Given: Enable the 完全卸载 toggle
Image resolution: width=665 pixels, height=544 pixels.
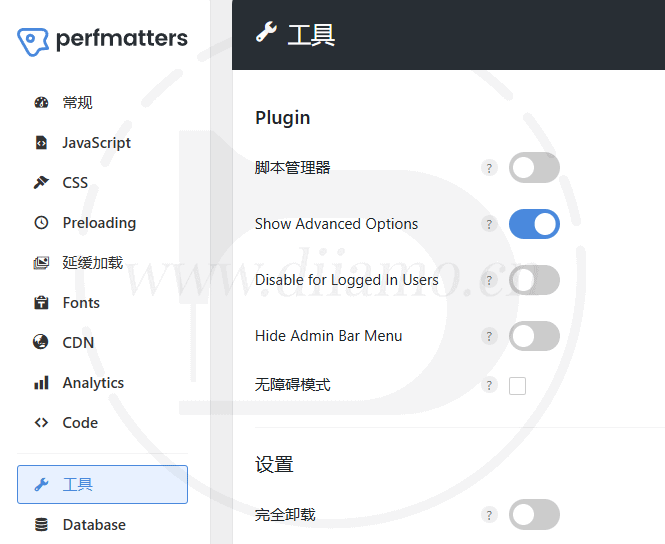Looking at the screenshot, I should click(534, 514).
